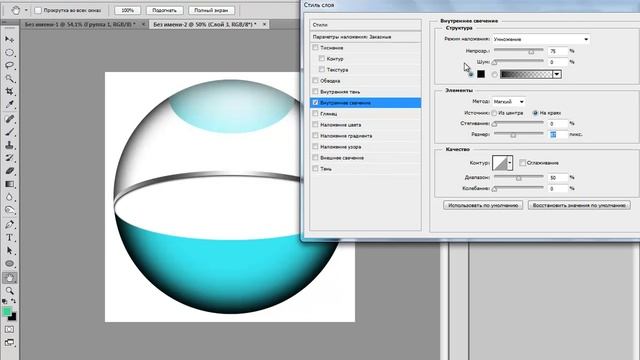Select the Lasso tool
640x360 pixels.
click(x=9, y=65)
